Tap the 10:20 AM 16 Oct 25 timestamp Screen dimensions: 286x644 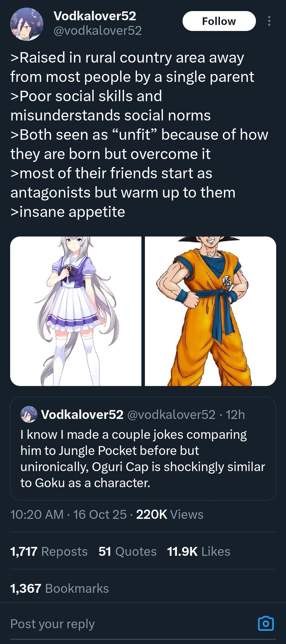click(68, 514)
